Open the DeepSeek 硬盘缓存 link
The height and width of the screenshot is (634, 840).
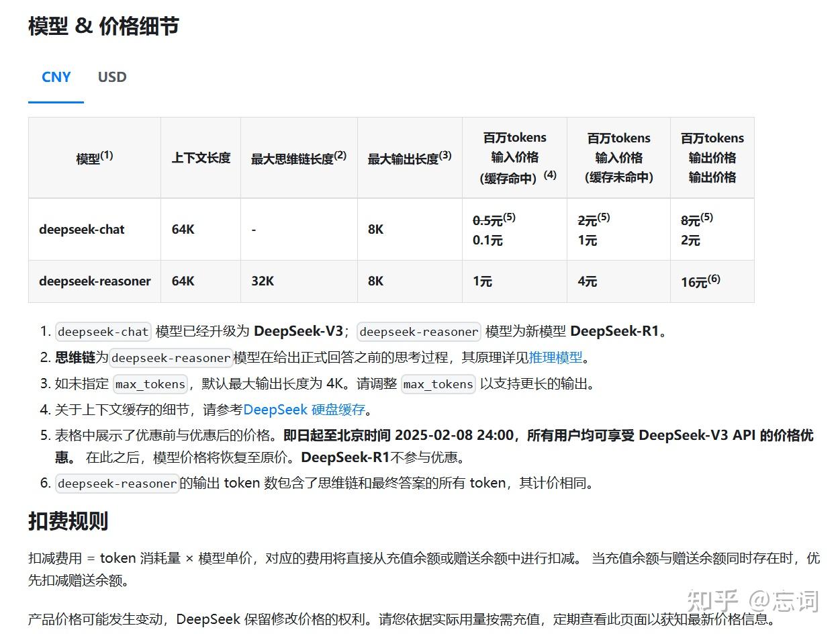(x=304, y=410)
